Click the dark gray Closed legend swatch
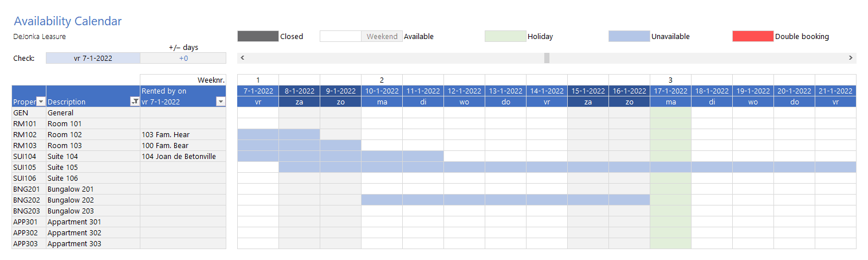The image size is (868, 260). pos(258,36)
